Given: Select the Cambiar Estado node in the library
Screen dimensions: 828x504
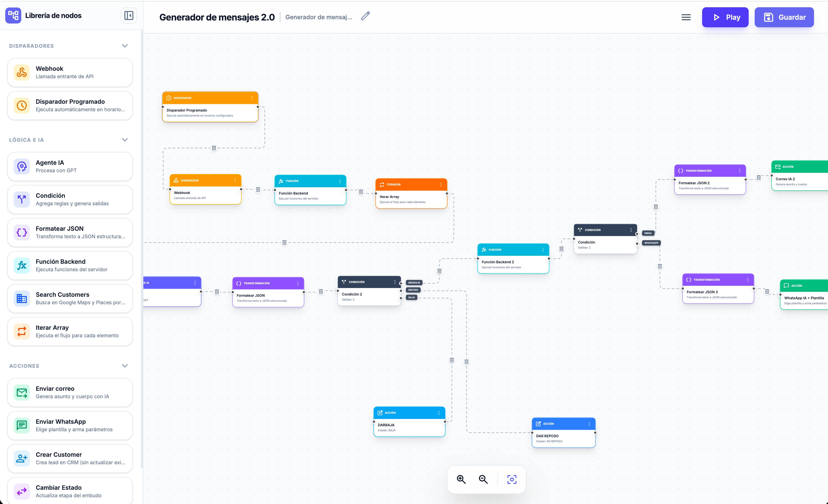Looking at the screenshot, I should 70,490.
